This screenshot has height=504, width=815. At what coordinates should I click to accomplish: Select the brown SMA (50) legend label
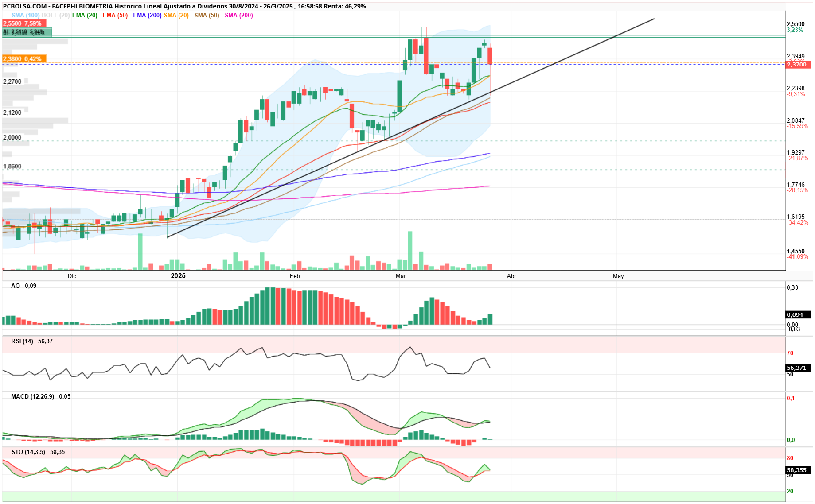tap(207, 15)
